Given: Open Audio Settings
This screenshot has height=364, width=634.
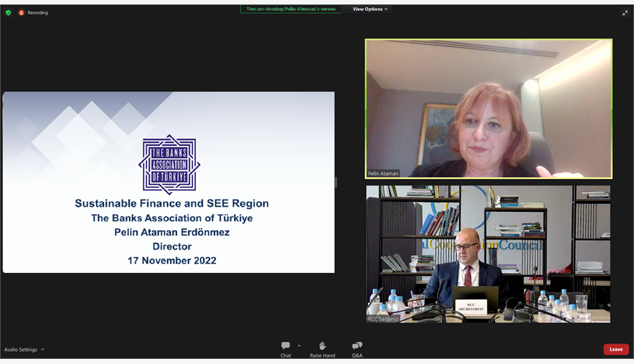Looking at the screenshot, I should point(20,349).
